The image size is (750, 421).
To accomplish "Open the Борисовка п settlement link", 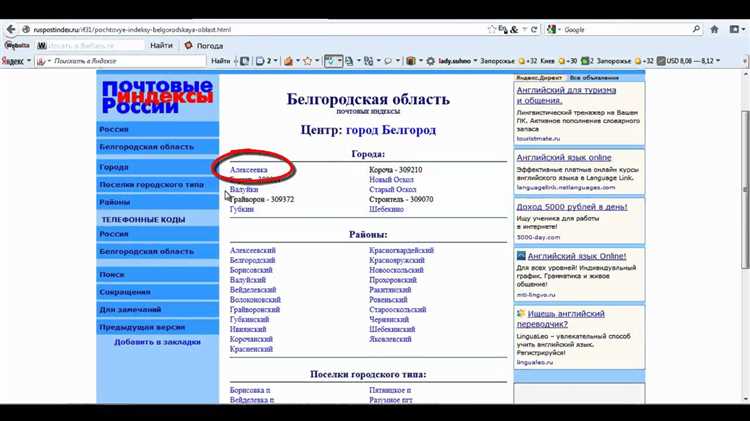I will [x=250, y=390].
